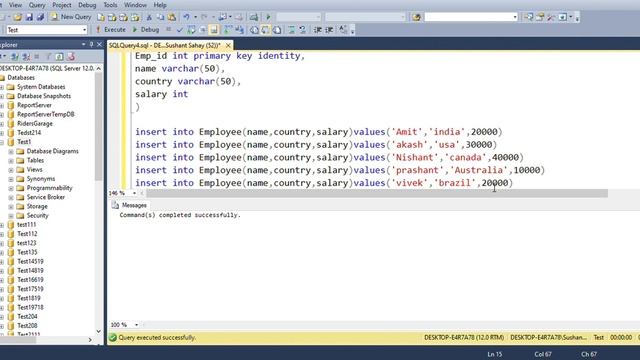Save the current query file
The image size is (640, 360).
(29, 17)
